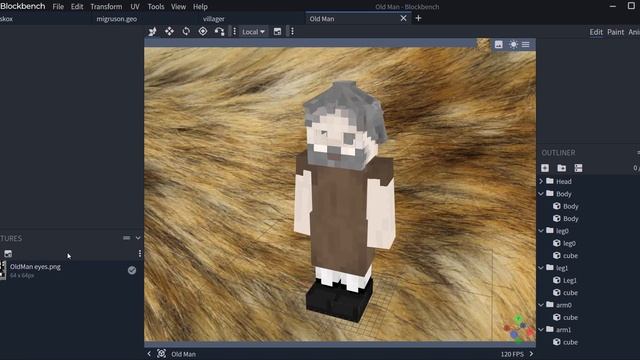640x360 pixels.
Task: Click the 120 FPS readout in status bar
Action: point(512,354)
